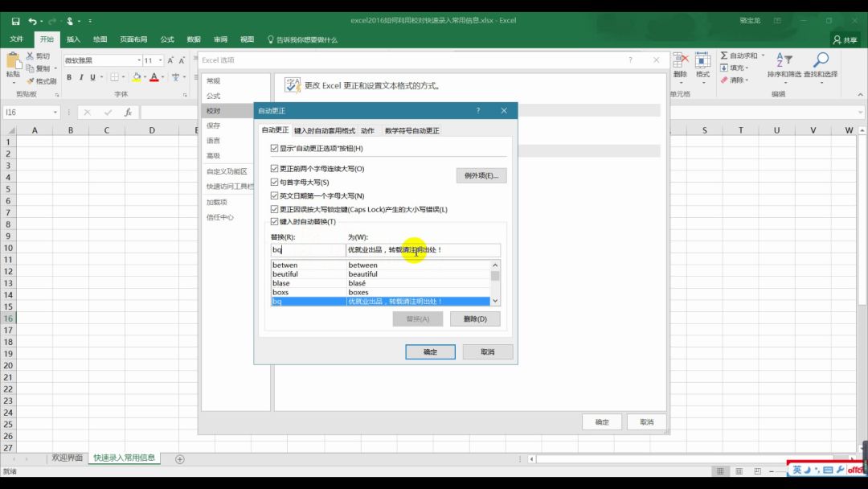The width and height of the screenshot is (868, 489).
Task: Click the Italic formatting icon
Action: click(81, 77)
